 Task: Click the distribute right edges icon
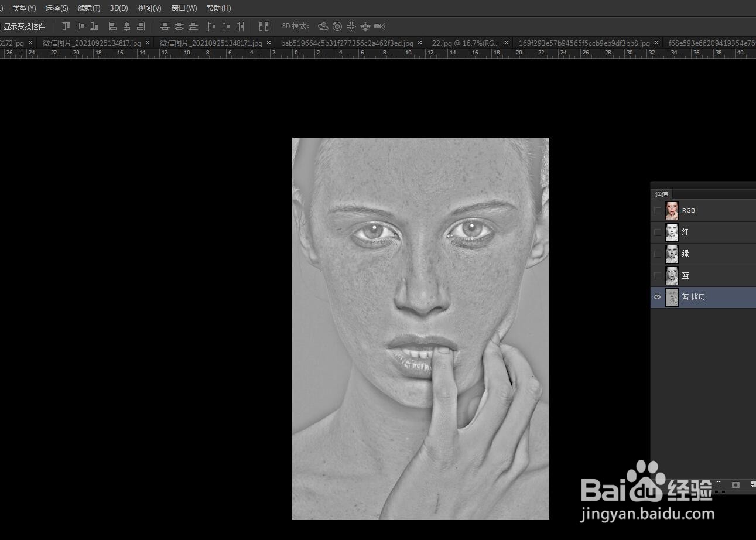coord(240,26)
